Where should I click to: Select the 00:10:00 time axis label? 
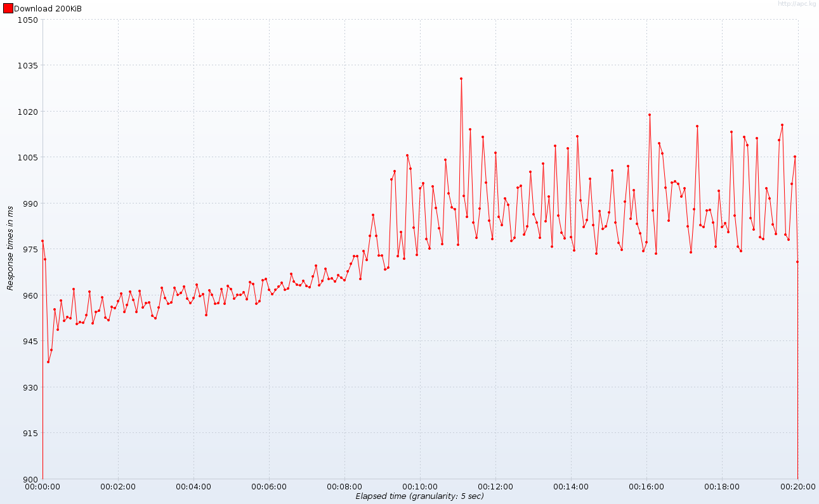[x=420, y=487]
